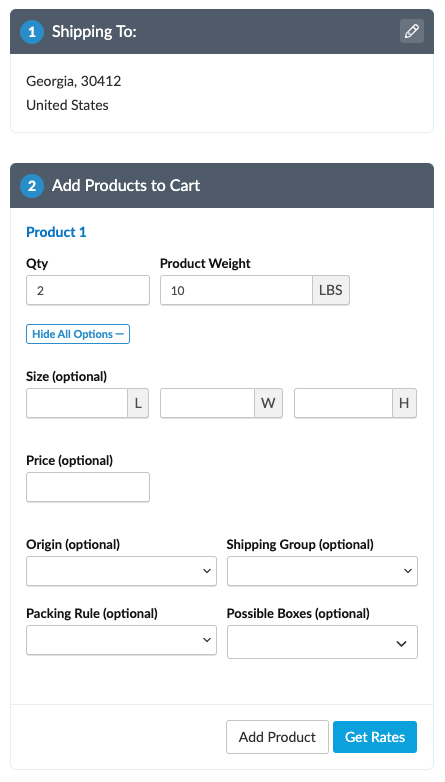Click the Add Product button

pos(277,737)
